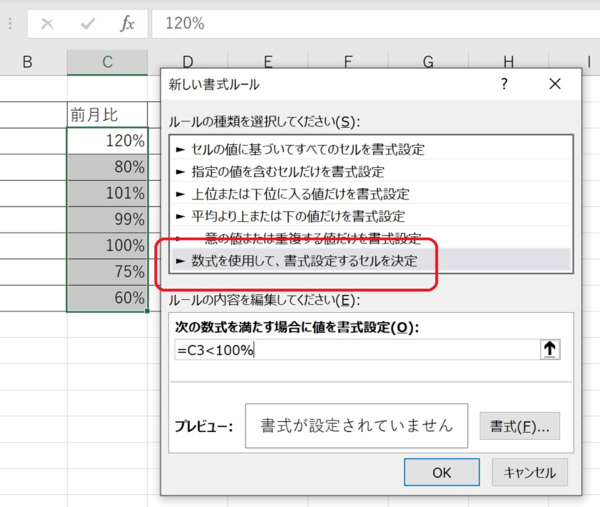Click the formula bar enter checkmark icon
The image size is (600, 507).
click(87, 22)
